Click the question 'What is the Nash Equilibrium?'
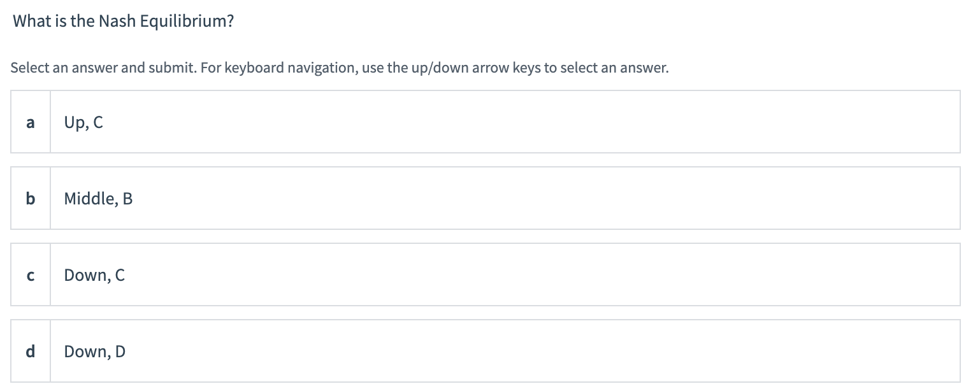 point(123,20)
